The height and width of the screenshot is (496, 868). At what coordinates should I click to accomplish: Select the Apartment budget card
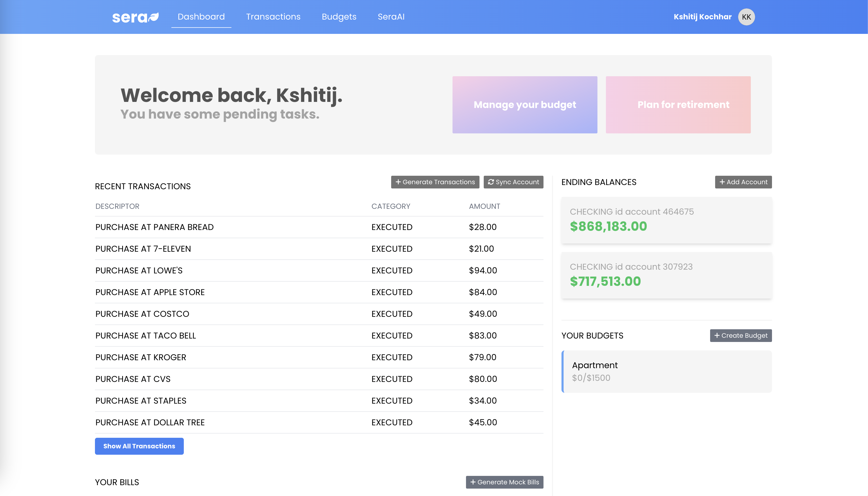666,371
